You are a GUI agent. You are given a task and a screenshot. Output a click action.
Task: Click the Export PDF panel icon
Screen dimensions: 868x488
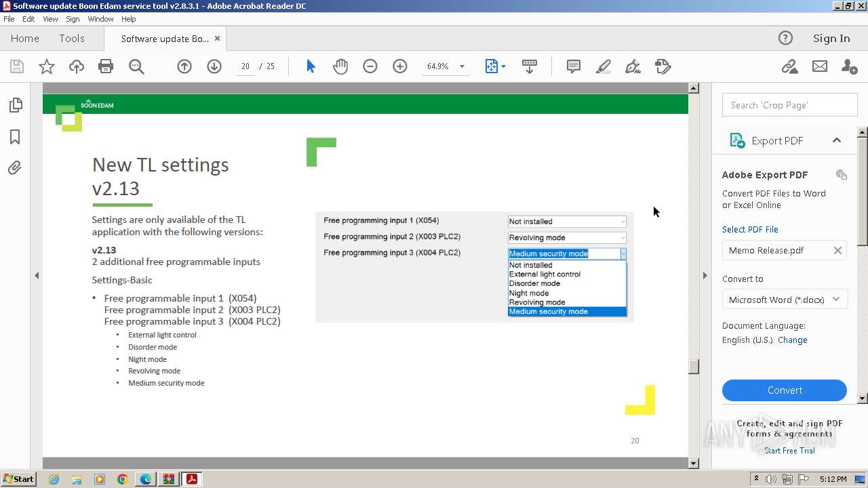737,140
